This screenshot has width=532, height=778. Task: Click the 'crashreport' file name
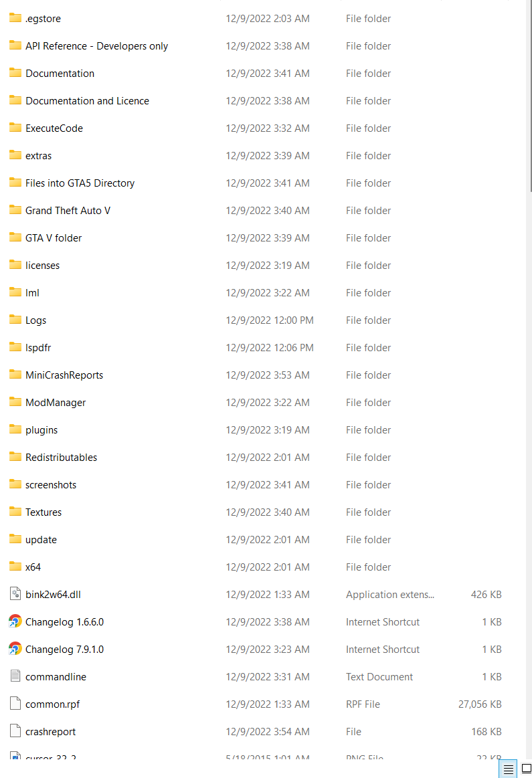pos(51,731)
